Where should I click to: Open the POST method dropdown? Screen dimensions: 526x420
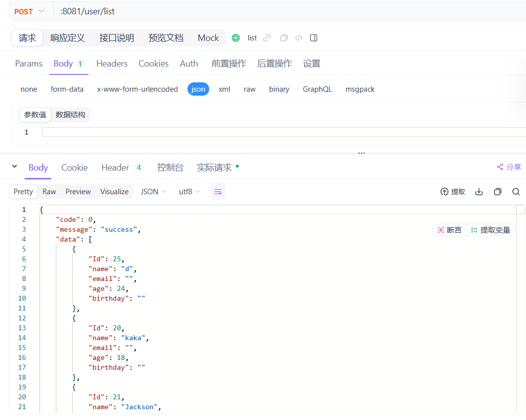[x=30, y=11]
